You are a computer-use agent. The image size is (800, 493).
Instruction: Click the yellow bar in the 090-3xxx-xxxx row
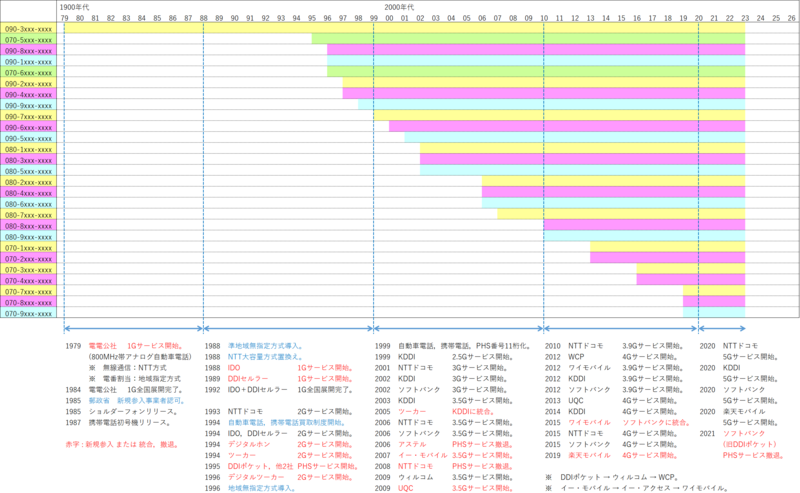[x=405, y=29]
